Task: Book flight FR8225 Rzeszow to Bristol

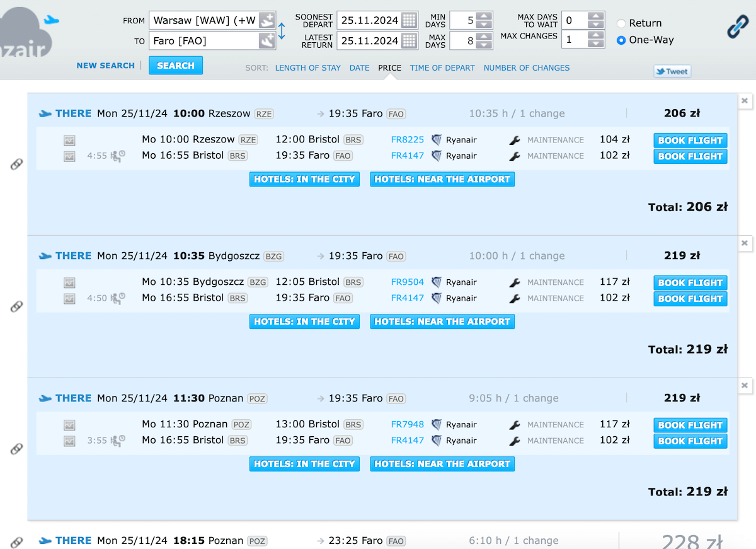Action: coord(690,141)
